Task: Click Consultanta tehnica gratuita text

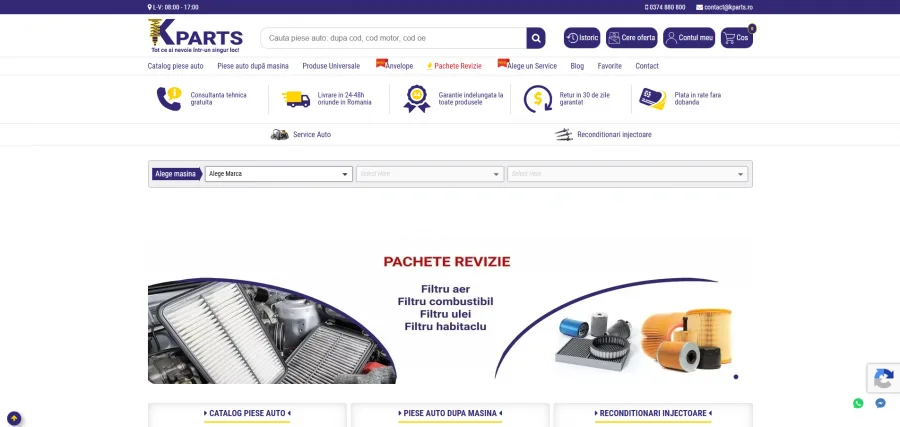Action: point(219,99)
